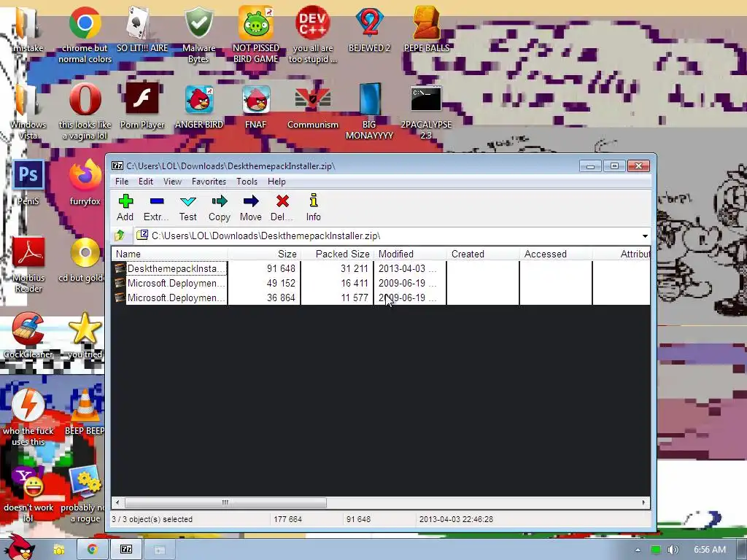This screenshot has height=560, width=747.
Task: Open Chrome from the taskbar
Action: tap(93, 549)
